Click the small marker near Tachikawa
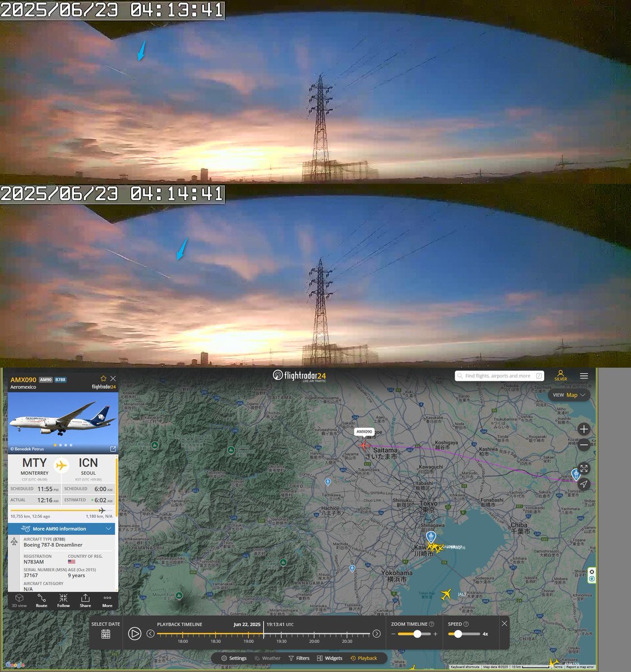The height and width of the screenshot is (672, 631). 328,482
